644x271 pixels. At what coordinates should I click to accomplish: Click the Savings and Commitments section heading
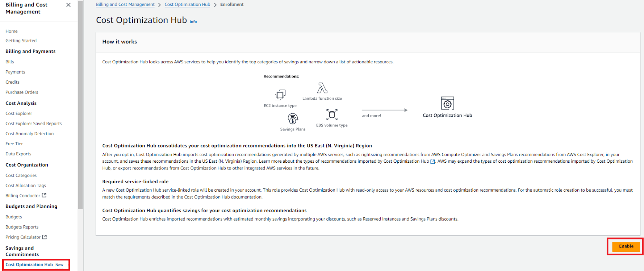point(22,251)
